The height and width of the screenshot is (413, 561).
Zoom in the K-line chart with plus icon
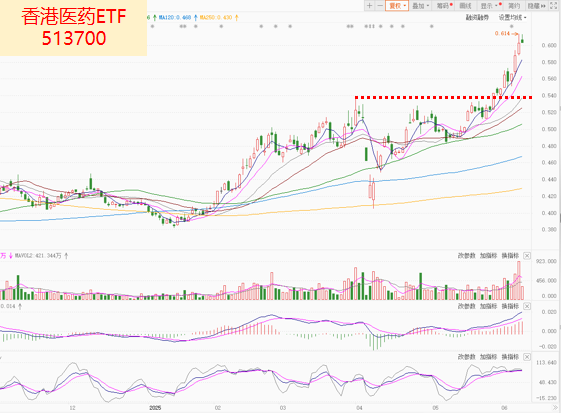pyautogui.click(x=369, y=5)
